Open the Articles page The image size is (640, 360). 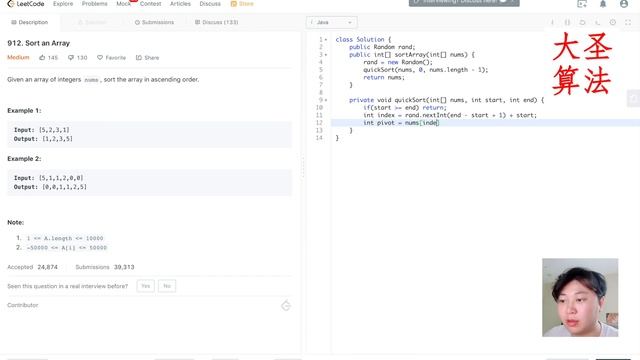pos(180,4)
